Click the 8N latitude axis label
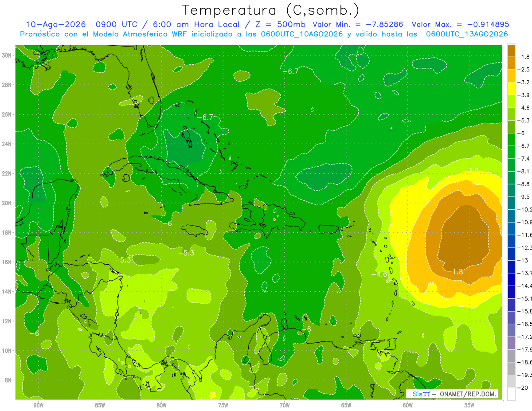The height and width of the screenshot is (411, 532). 9,380
